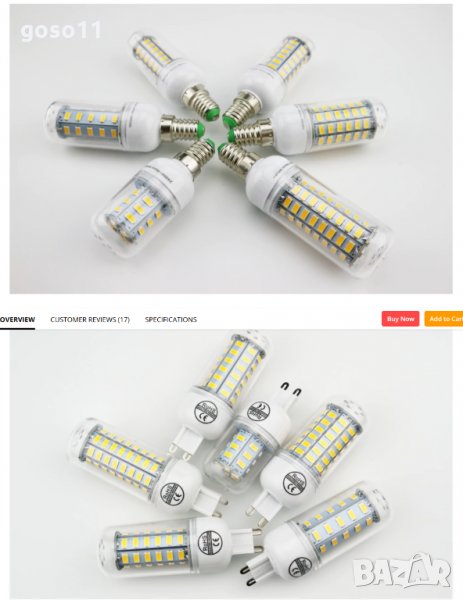This screenshot has height=600, width=463.
Task: Click the orange Add to Cart button
Action: point(444,319)
